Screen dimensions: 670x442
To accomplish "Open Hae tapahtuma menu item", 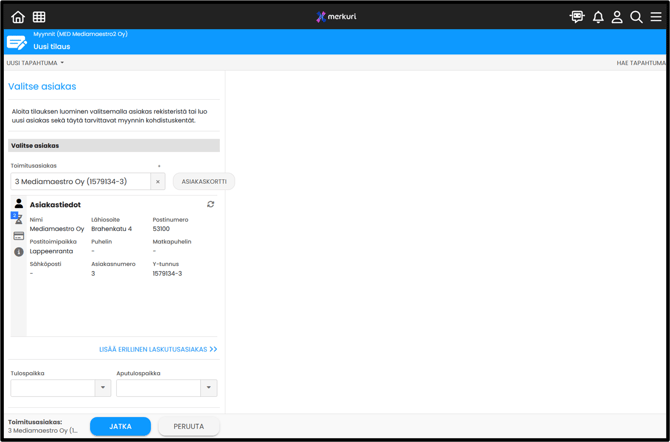I will point(640,63).
